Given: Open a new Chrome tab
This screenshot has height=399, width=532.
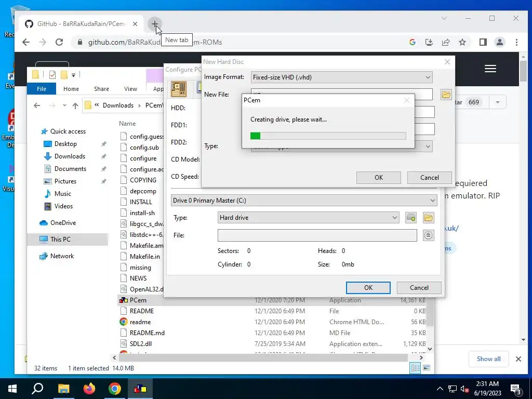Looking at the screenshot, I should 154,24.
